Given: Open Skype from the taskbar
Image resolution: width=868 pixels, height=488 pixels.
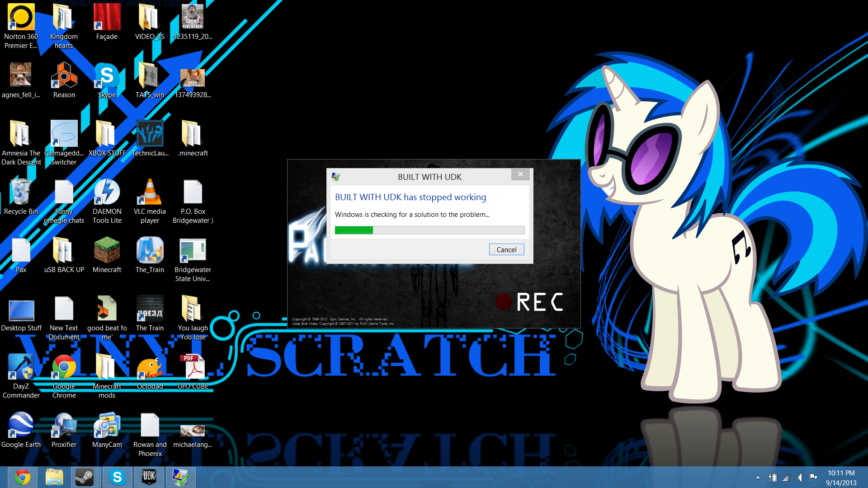Looking at the screenshot, I should pyautogui.click(x=117, y=477).
